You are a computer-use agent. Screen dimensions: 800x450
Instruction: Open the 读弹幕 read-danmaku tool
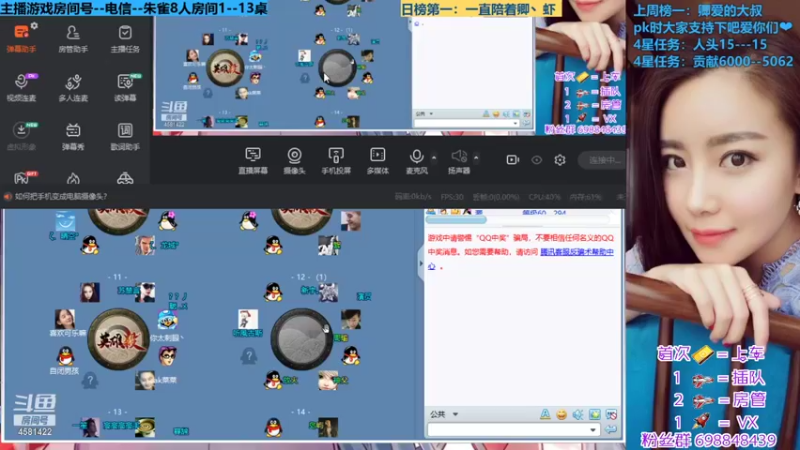click(x=125, y=87)
